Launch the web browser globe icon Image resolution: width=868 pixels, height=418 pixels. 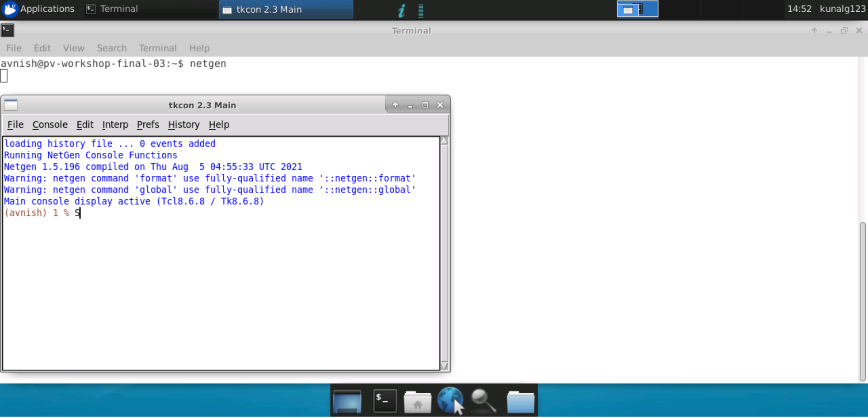click(x=450, y=400)
